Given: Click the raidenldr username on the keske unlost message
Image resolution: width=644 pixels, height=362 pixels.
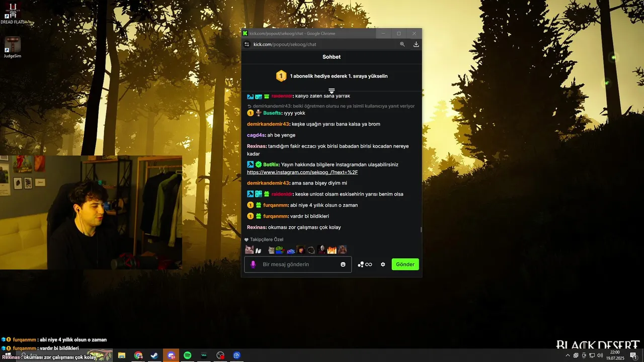Looking at the screenshot, I should point(282,194).
